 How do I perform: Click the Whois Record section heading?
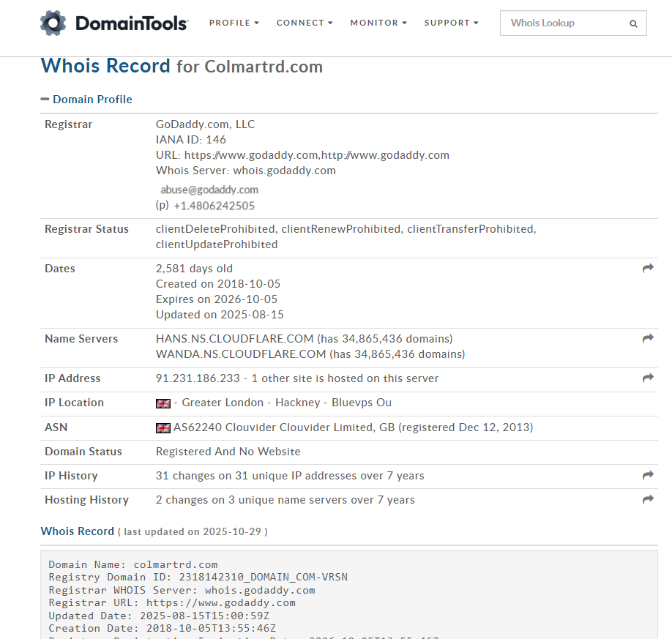pyautogui.click(x=78, y=531)
